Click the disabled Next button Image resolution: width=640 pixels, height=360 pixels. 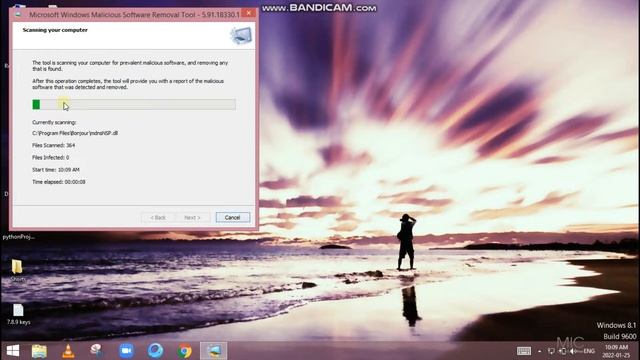(192, 218)
